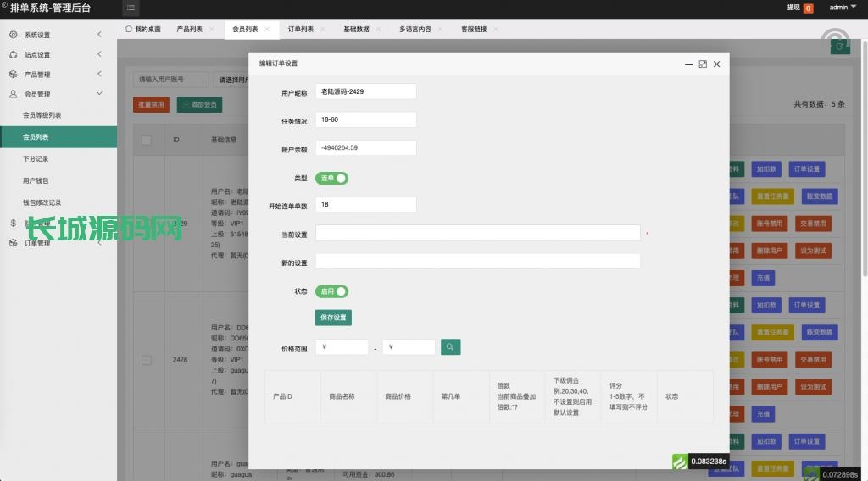Click the 开始连单单数 input field
The width and height of the screenshot is (868, 481).
[365, 205]
